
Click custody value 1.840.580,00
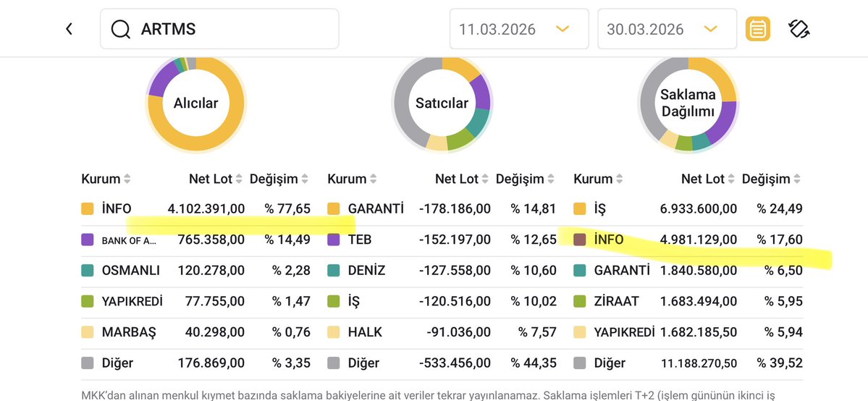pos(699,270)
